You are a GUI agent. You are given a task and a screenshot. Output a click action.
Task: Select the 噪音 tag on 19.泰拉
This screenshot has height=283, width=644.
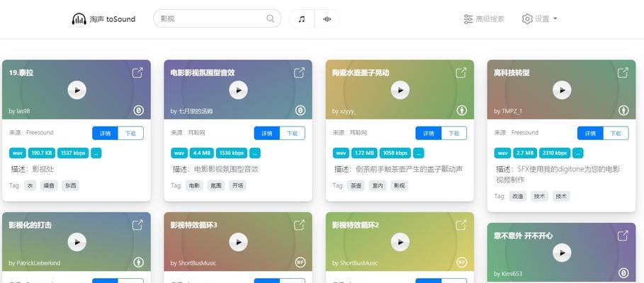pos(49,185)
